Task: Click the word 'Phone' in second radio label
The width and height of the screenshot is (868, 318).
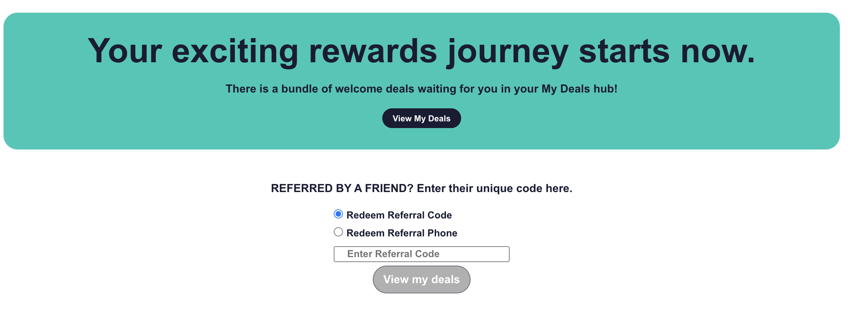Action: click(442, 233)
